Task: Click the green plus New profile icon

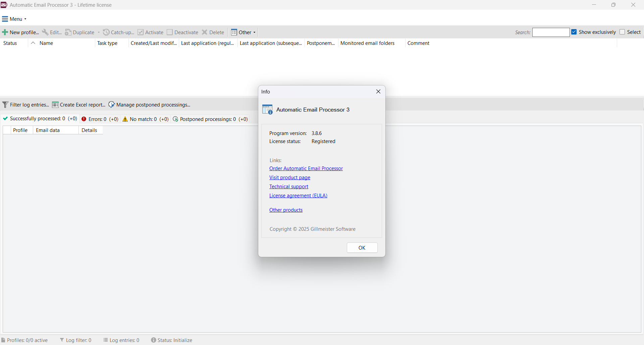Action: (5, 32)
